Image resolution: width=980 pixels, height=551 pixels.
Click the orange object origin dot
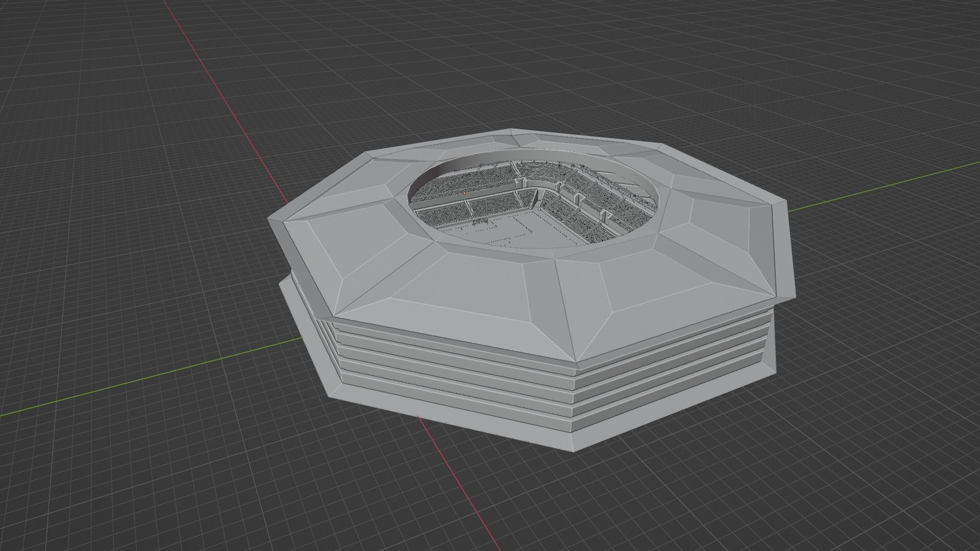(464, 193)
